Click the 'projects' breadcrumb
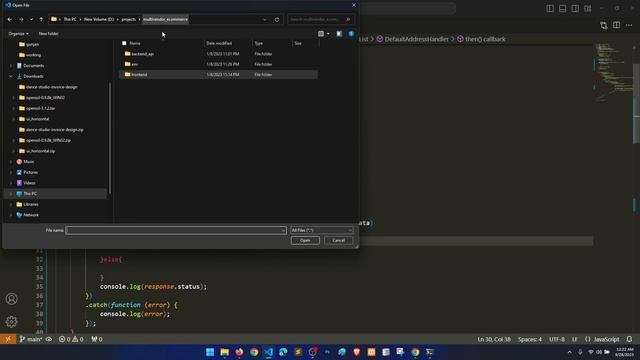The height and width of the screenshot is (360, 640). [129, 19]
